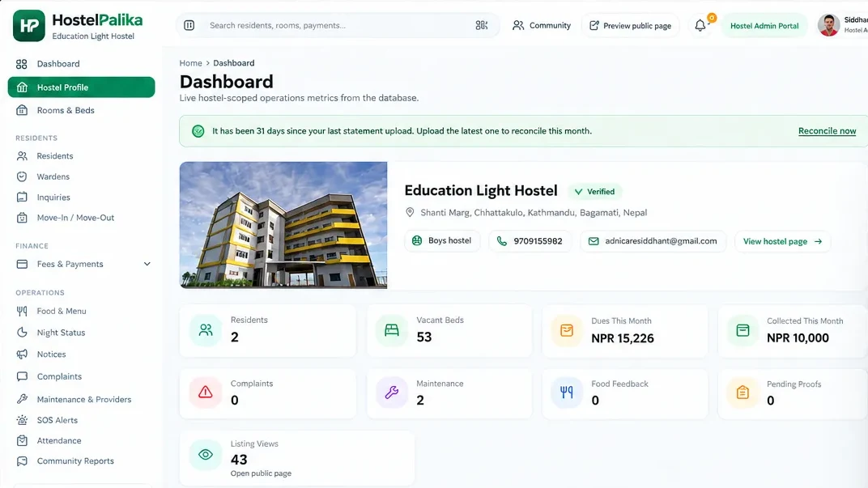This screenshot has height=488, width=868.
Task: Click the Move-In / Move-Out icon
Action: coord(22,218)
